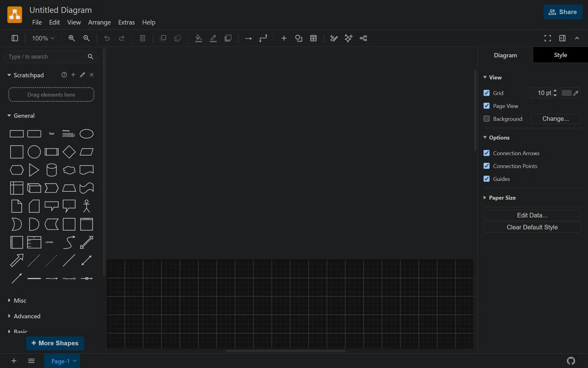Image resolution: width=588 pixels, height=368 pixels.
Task: Collapse the Options section
Action: pos(485,137)
